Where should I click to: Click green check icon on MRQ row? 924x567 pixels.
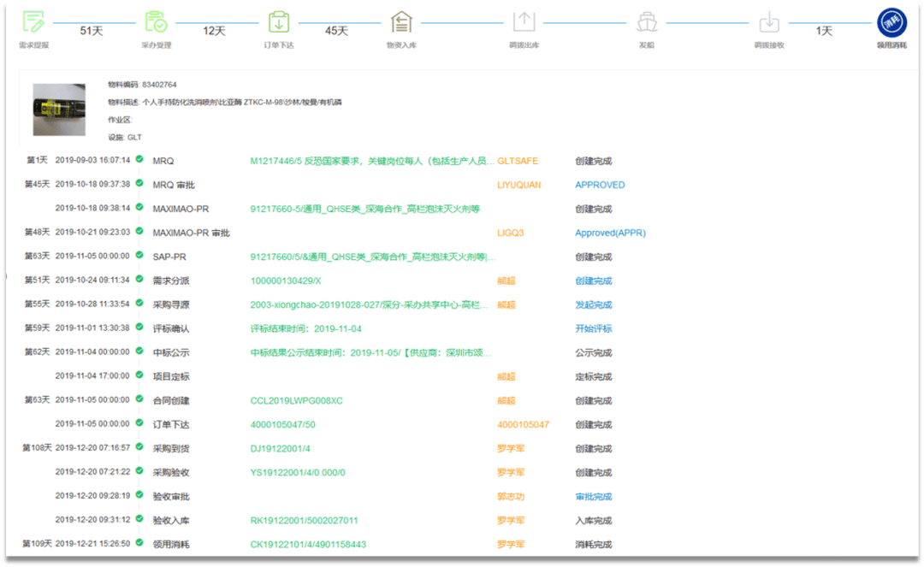(139, 159)
